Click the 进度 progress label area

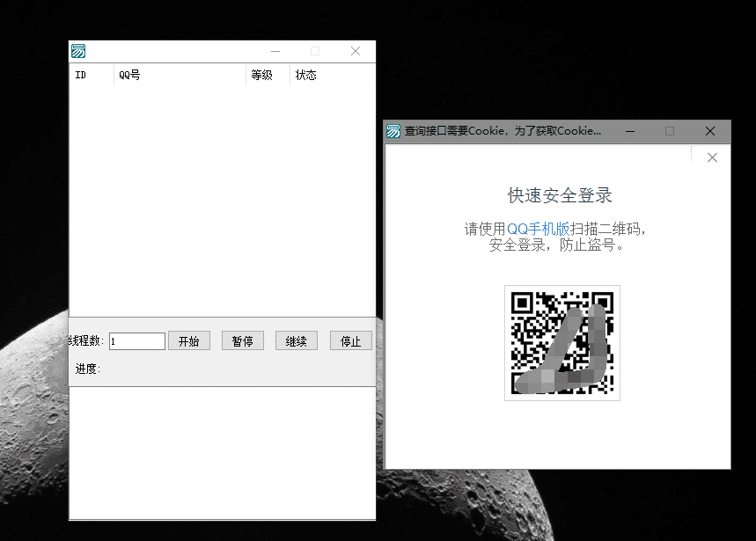click(x=85, y=367)
